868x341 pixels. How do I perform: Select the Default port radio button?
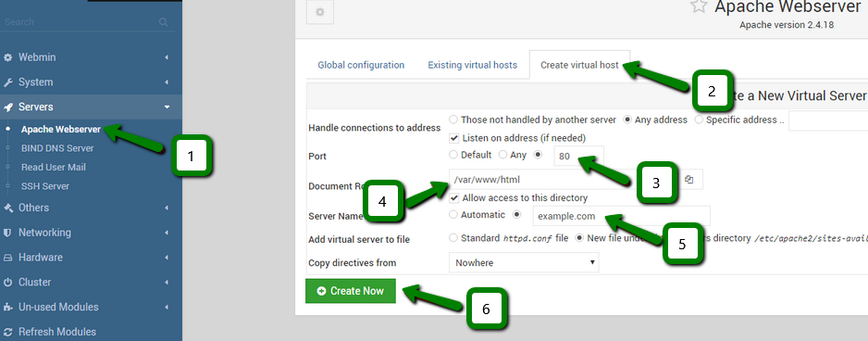(x=453, y=155)
